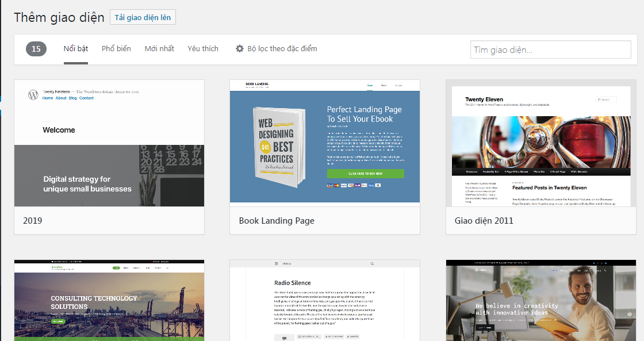This screenshot has width=644, height=341.
Task: Open the Twenty Eleven theme screenshot
Action: 541,143
